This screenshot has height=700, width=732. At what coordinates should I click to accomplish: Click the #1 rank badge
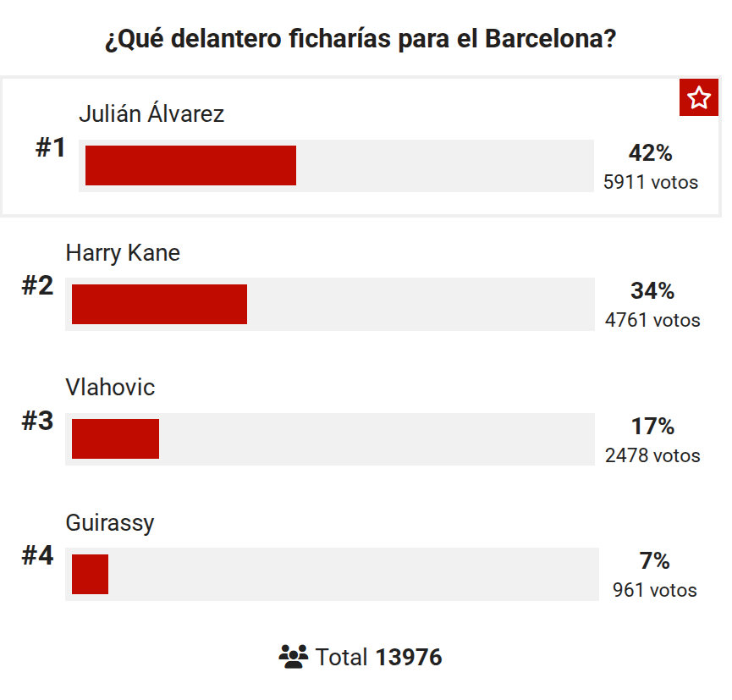pyautogui.click(x=50, y=148)
